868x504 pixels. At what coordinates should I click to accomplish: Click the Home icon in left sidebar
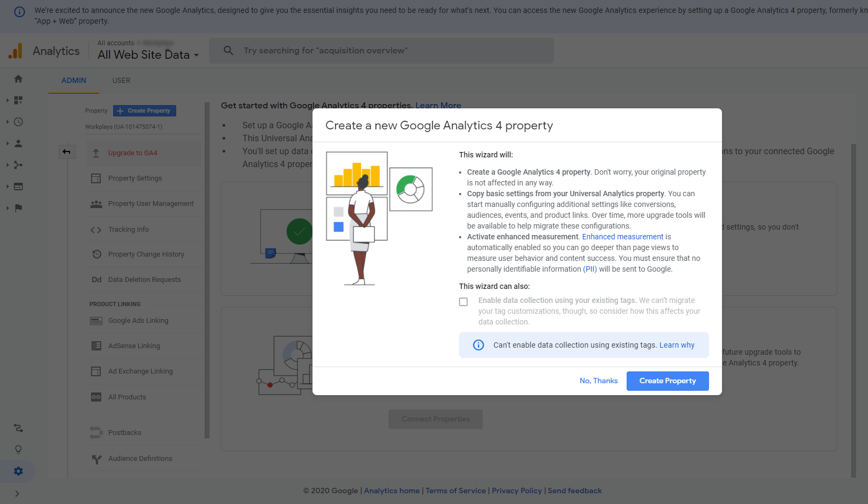pos(18,79)
